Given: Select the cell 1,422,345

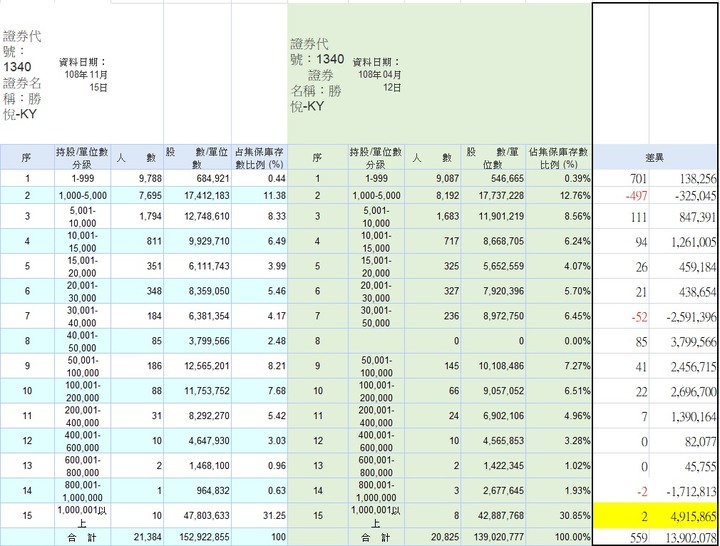Looking at the screenshot, I should click(493, 465).
